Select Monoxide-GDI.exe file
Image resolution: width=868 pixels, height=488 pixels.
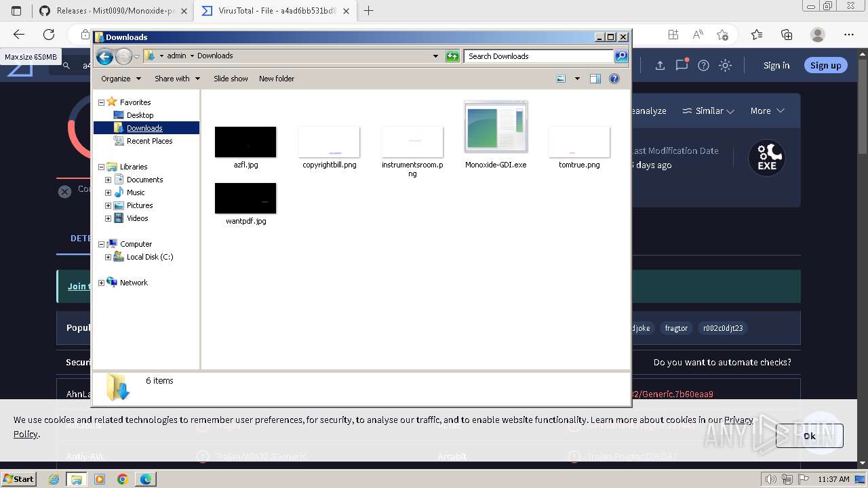pyautogui.click(x=496, y=135)
